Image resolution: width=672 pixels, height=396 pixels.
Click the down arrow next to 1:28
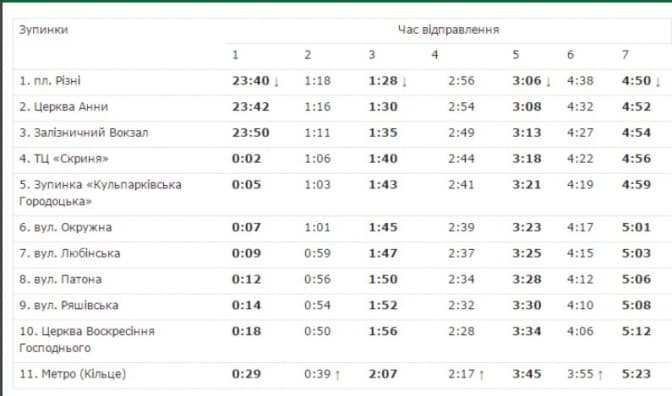(404, 81)
